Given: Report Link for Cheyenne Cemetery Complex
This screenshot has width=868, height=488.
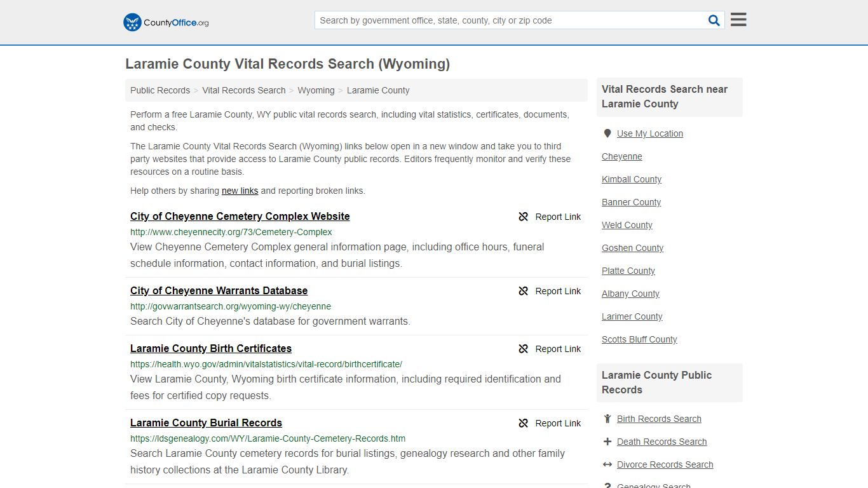Looking at the screenshot, I should pos(558,217).
